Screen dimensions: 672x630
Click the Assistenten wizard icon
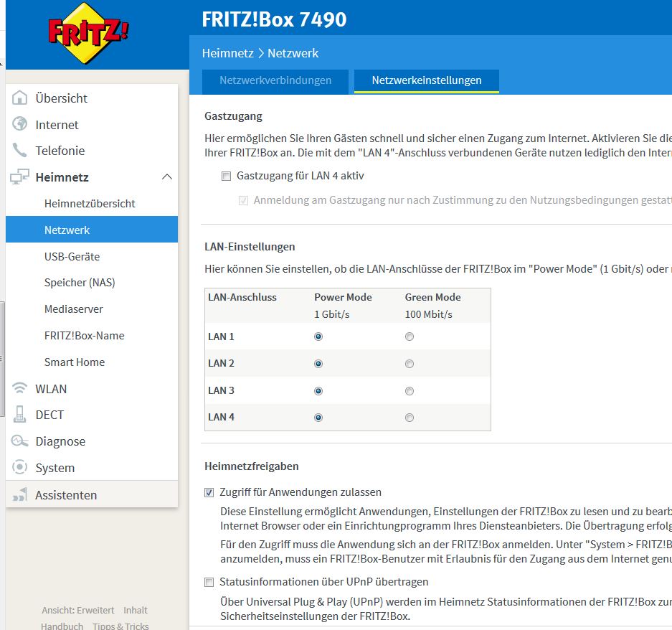[x=19, y=494]
